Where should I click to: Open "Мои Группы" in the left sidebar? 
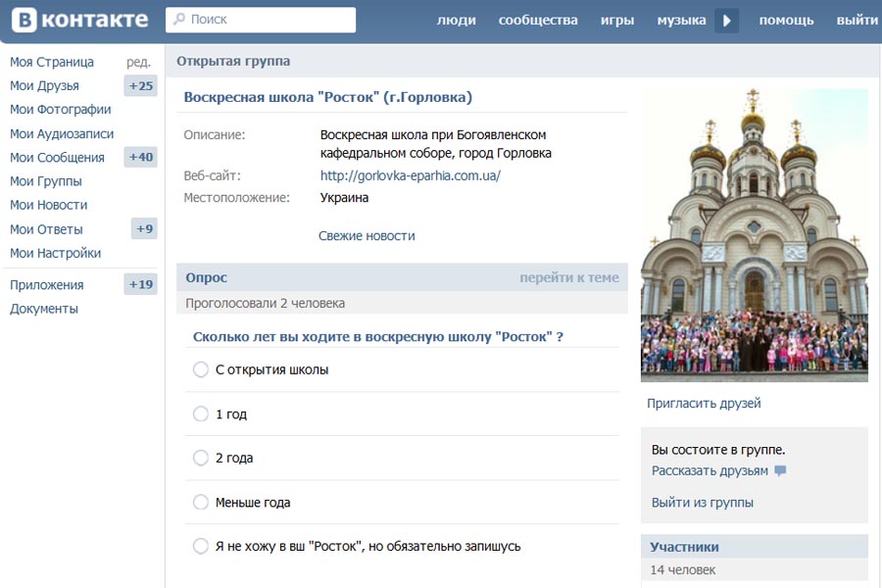[46, 181]
